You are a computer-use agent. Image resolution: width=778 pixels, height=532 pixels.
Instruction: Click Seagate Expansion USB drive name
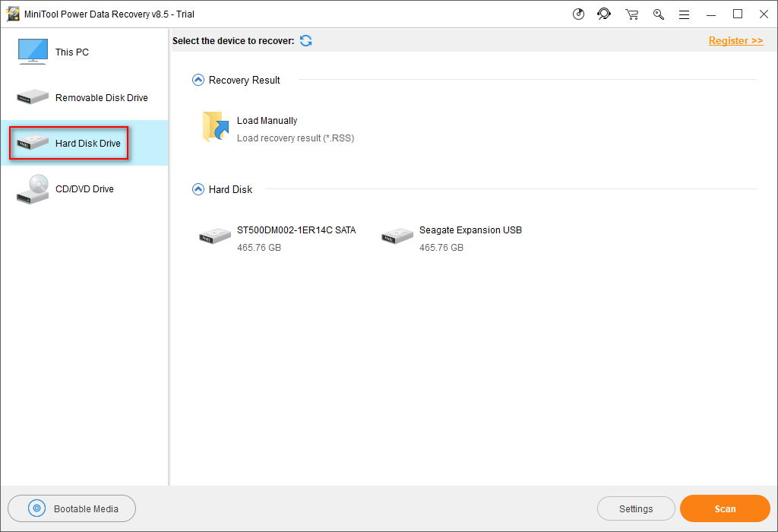click(470, 230)
